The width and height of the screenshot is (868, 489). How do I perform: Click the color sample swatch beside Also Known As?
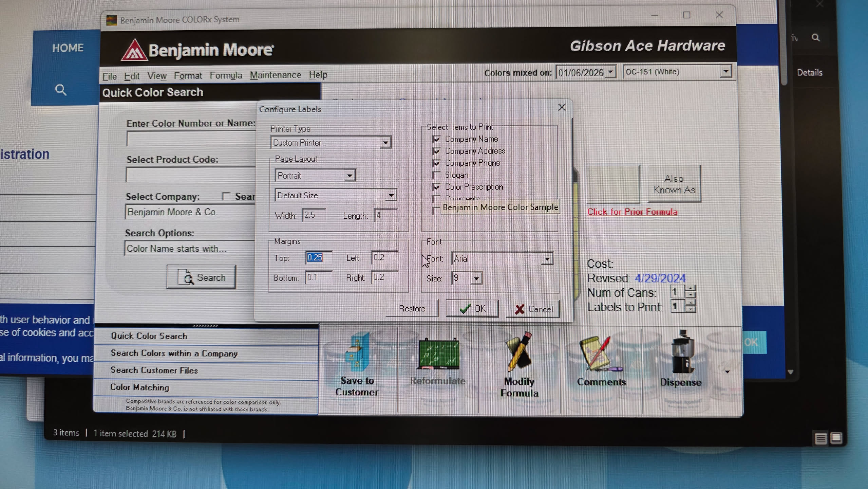coord(612,184)
